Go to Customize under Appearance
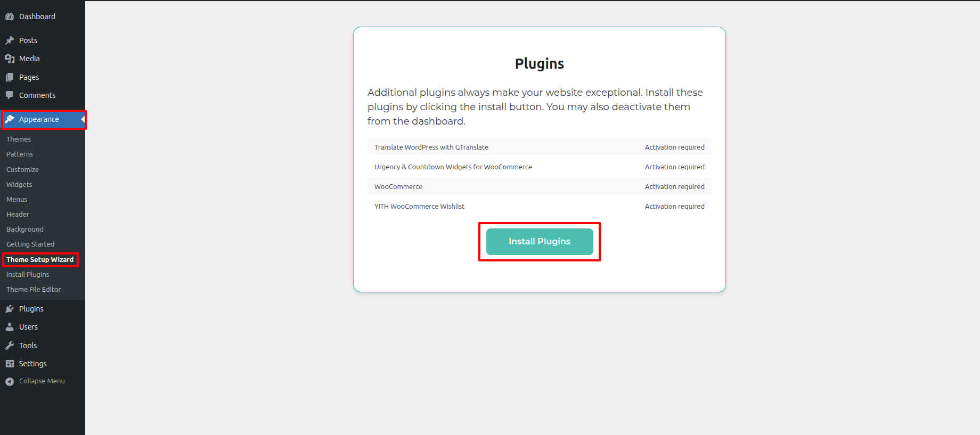Image resolution: width=980 pixels, height=435 pixels. point(22,170)
